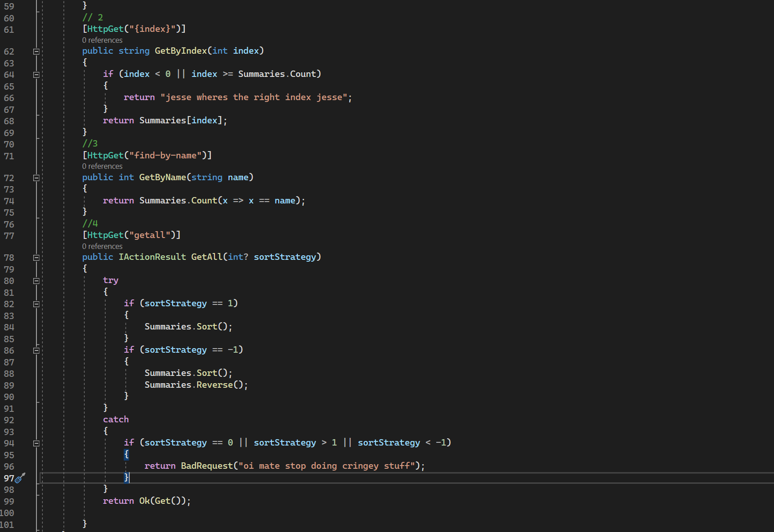Click the catch keyword on line 92
The width and height of the screenshot is (774, 532).
116,420
